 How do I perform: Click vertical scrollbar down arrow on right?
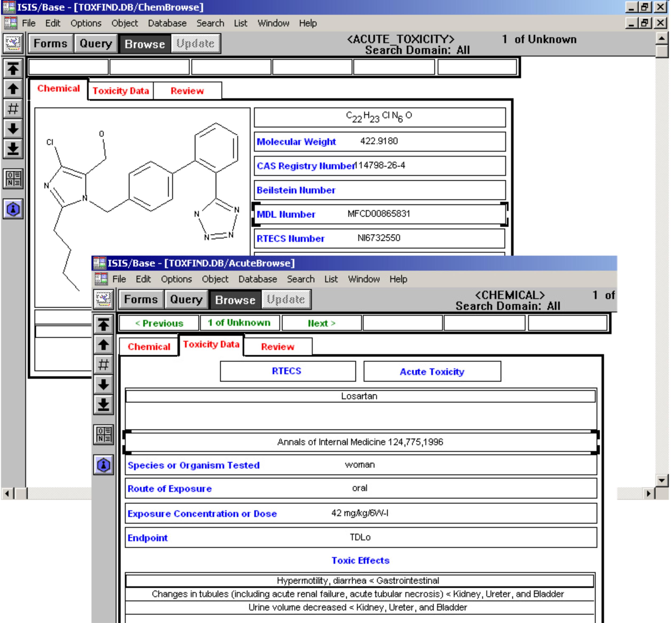pos(662,480)
